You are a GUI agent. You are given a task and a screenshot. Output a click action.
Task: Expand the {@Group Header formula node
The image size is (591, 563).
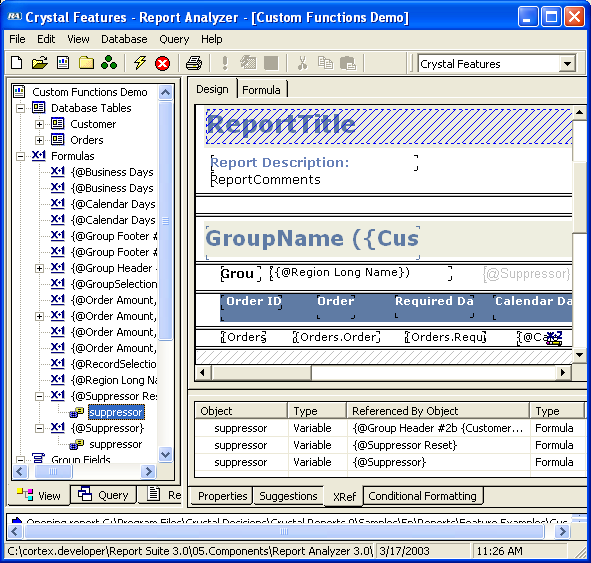(39, 268)
